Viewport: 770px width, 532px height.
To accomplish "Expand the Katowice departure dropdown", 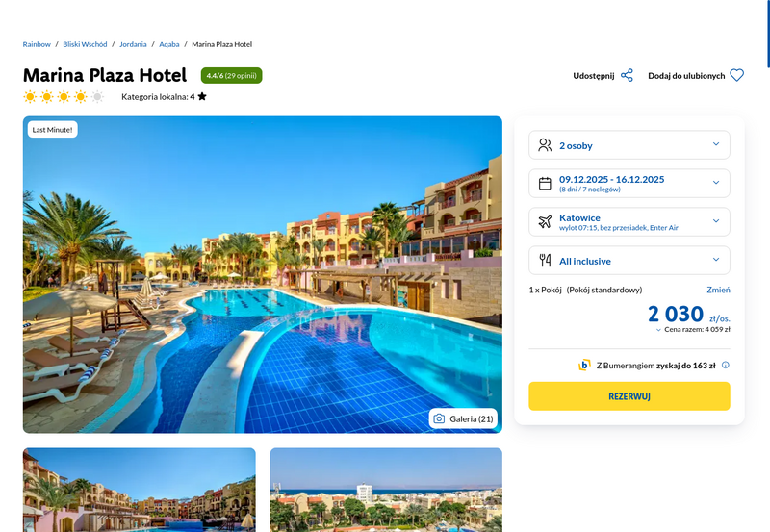I will [x=629, y=221].
